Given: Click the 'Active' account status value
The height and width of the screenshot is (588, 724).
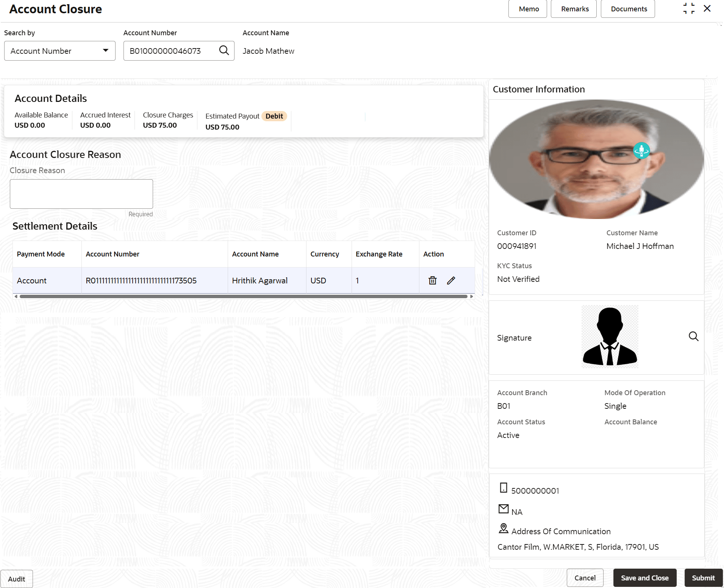Looking at the screenshot, I should [508, 435].
